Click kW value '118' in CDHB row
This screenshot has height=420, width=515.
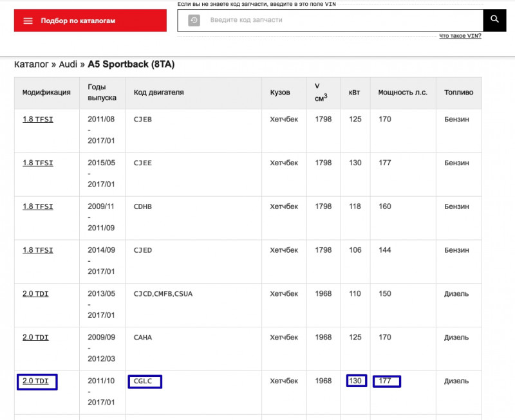(x=355, y=206)
